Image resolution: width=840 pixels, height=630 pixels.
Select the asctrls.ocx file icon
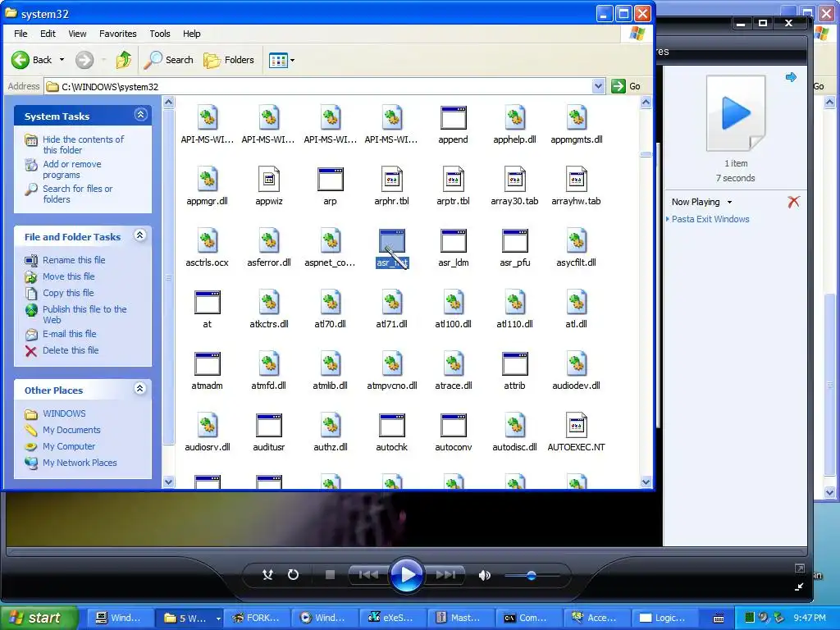[x=208, y=241]
